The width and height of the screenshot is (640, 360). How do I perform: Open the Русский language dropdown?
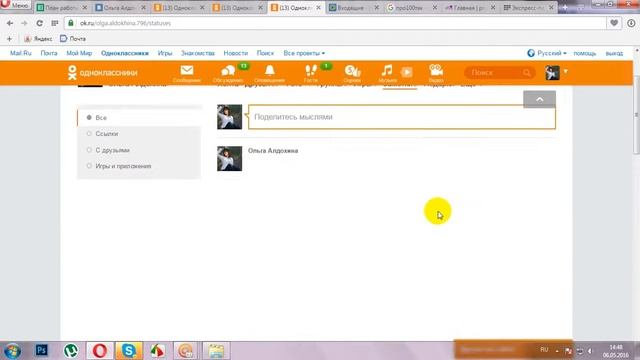click(x=547, y=53)
